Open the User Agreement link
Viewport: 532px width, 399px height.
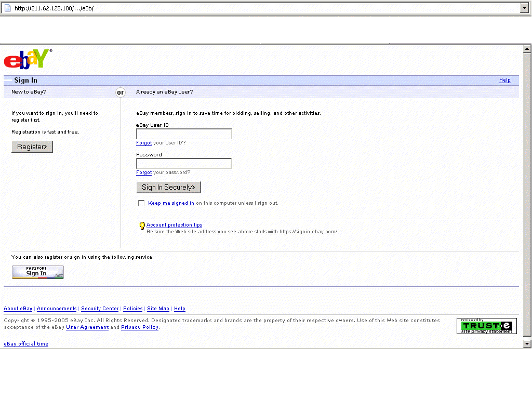click(x=87, y=327)
